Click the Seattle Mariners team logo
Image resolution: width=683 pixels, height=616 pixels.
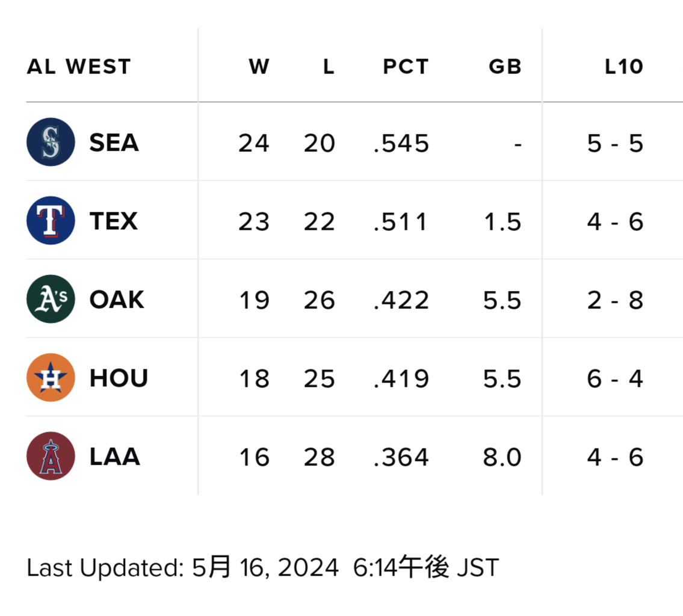click(51, 143)
